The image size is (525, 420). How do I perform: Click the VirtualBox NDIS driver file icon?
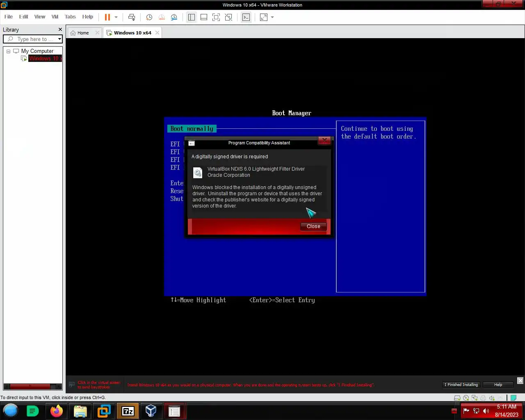pyautogui.click(x=198, y=173)
